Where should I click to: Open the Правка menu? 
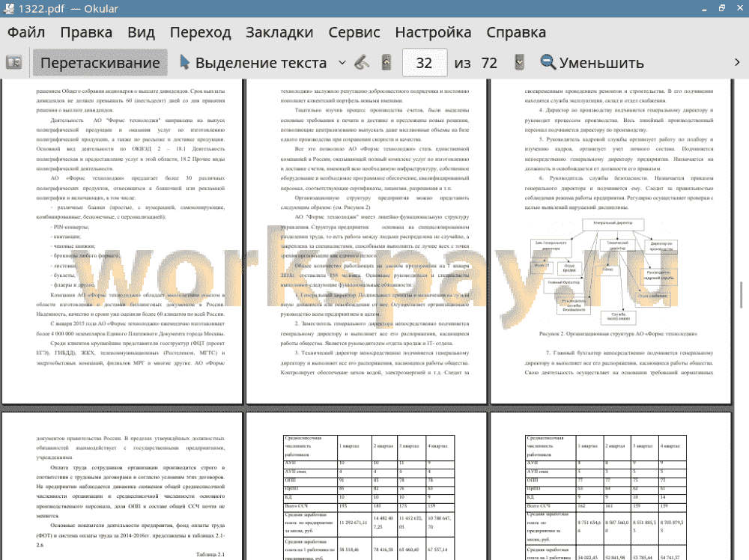pyautogui.click(x=86, y=32)
